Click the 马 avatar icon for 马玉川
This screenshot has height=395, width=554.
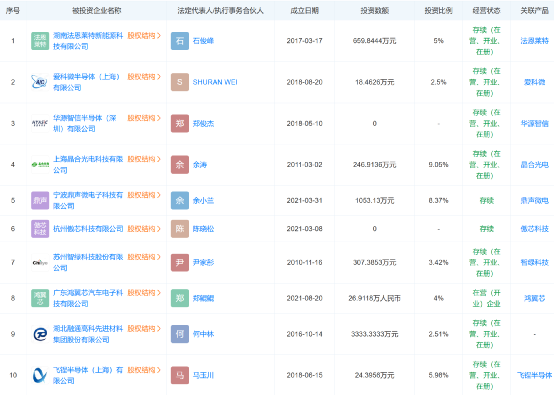pos(180,375)
